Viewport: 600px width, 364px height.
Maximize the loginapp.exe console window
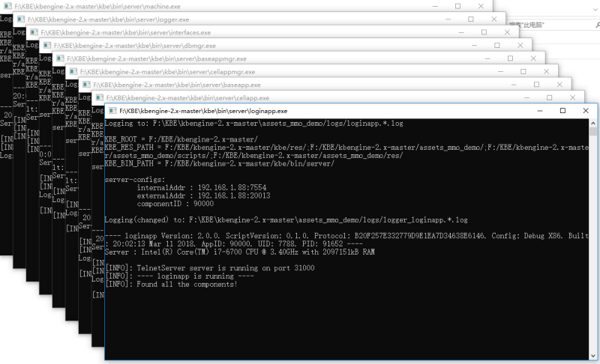562,111
